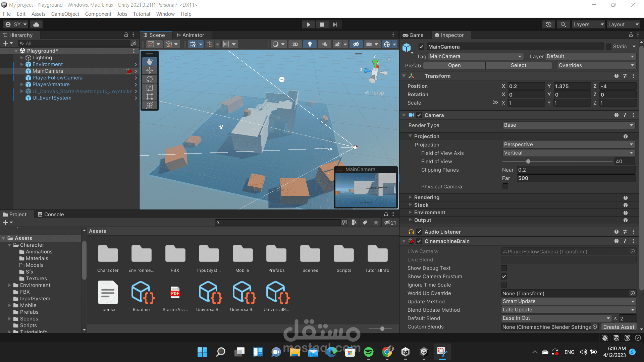Open the cloud services icon in toolbar
The width and height of the screenshot is (644, 362).
coord(36,24)
